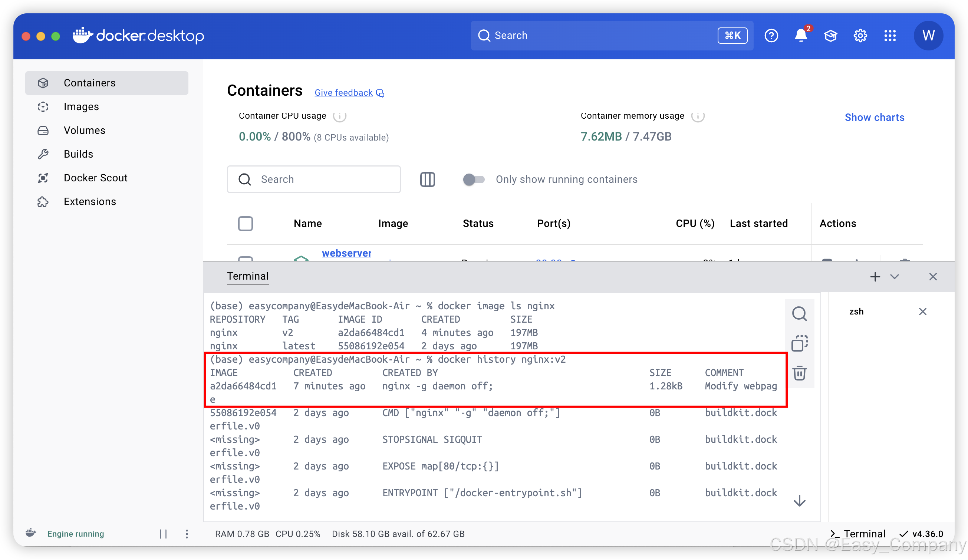This screenshot has width=968, height=560.
Task: Select the Terminal panel tab
Action: click(247, 276)
